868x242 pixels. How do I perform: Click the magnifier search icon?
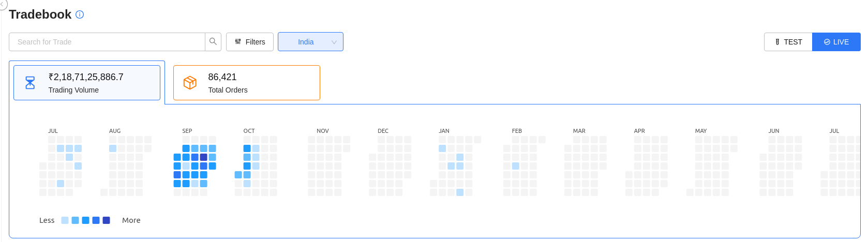click(213, 42)
